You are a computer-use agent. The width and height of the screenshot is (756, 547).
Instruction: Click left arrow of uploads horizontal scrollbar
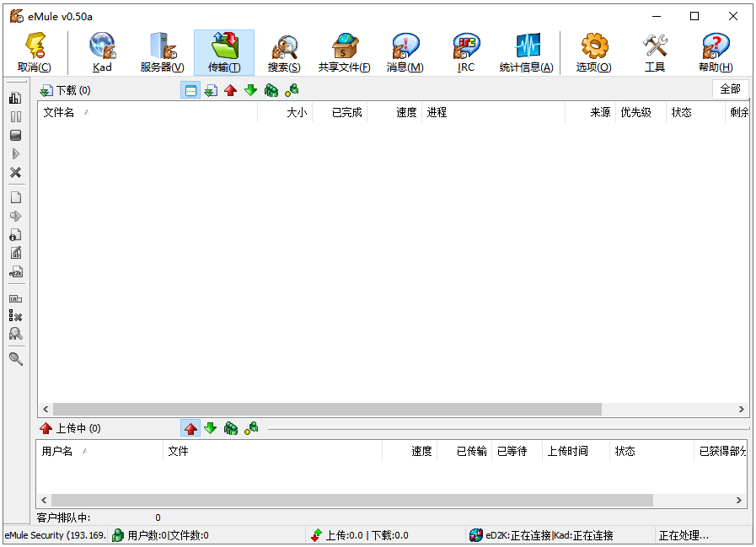pos(44,500)
